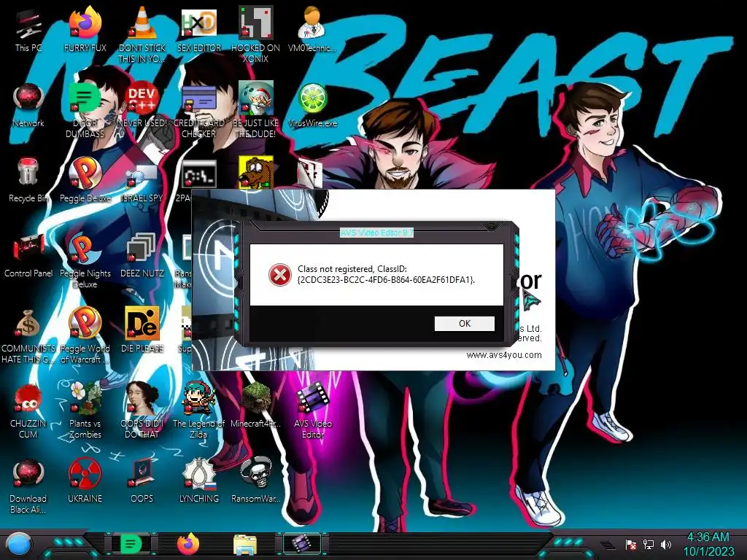
Task: Switch to the green chat app on taskbar
Action: click(131, 544)
